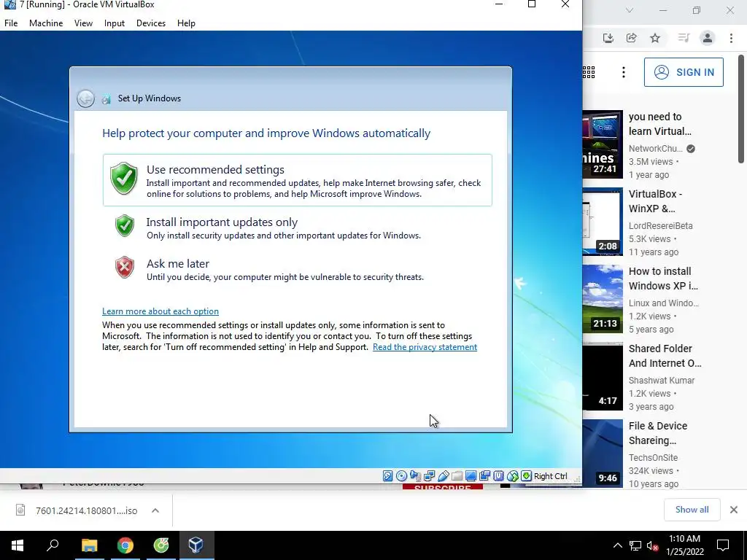Click Chrome install app icon in address bar
The height and width of the screenshot is (560, 747).
click(x=608, y=38)
